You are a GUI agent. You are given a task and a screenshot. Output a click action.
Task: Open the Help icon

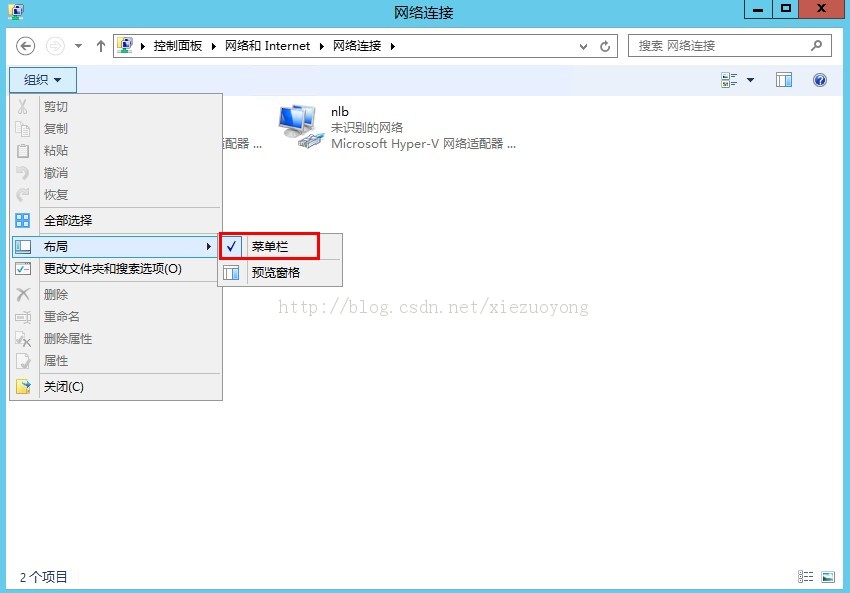[820, 80]
